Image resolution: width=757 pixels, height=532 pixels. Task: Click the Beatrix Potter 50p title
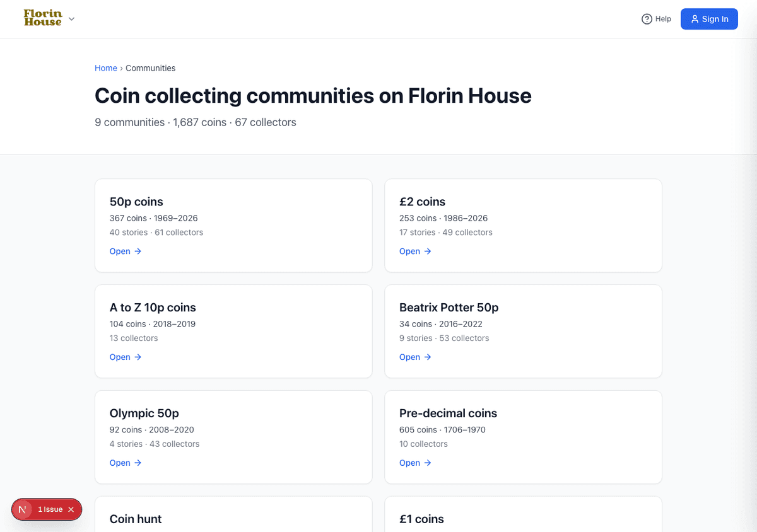(449, 308)
